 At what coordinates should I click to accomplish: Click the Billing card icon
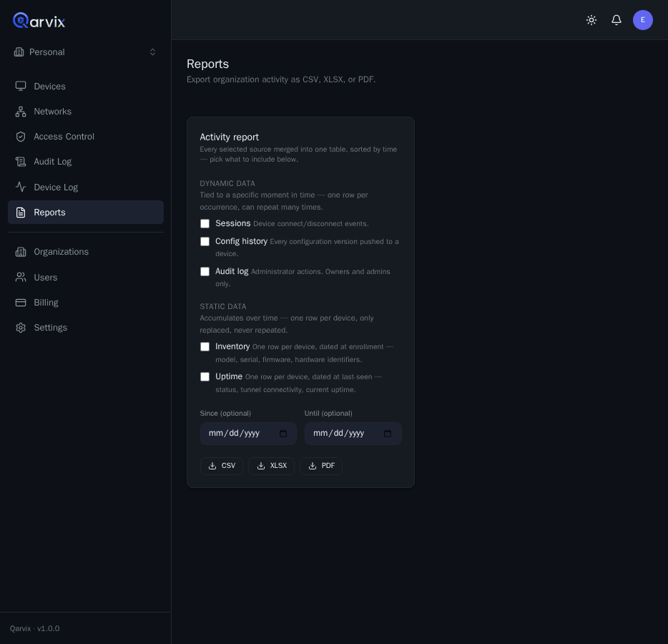21,303
